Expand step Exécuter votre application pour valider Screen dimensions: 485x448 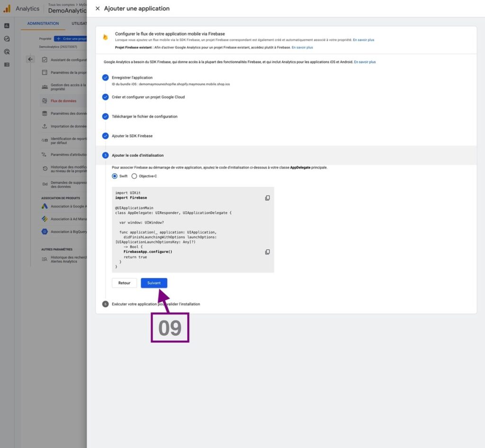point(156,304)
